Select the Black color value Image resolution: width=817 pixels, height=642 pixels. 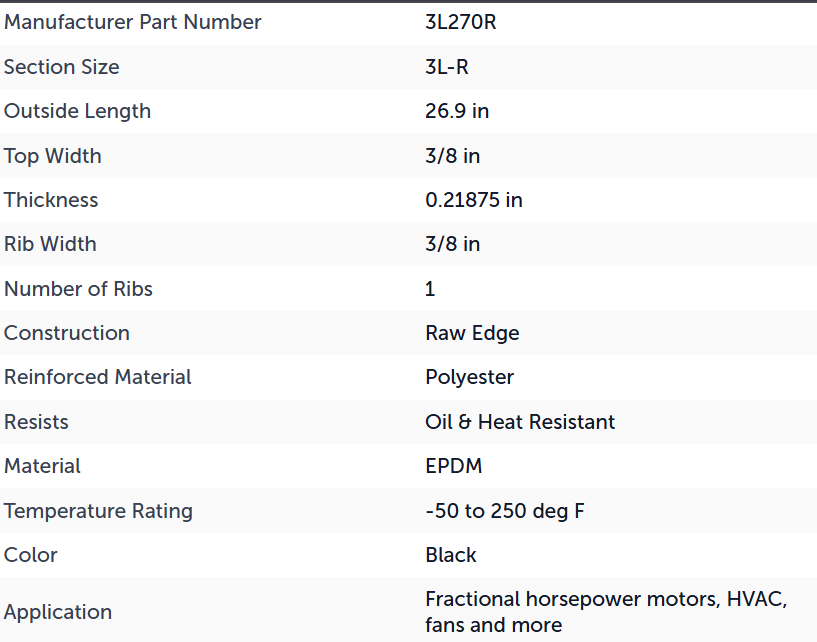[x=451, y=555]
